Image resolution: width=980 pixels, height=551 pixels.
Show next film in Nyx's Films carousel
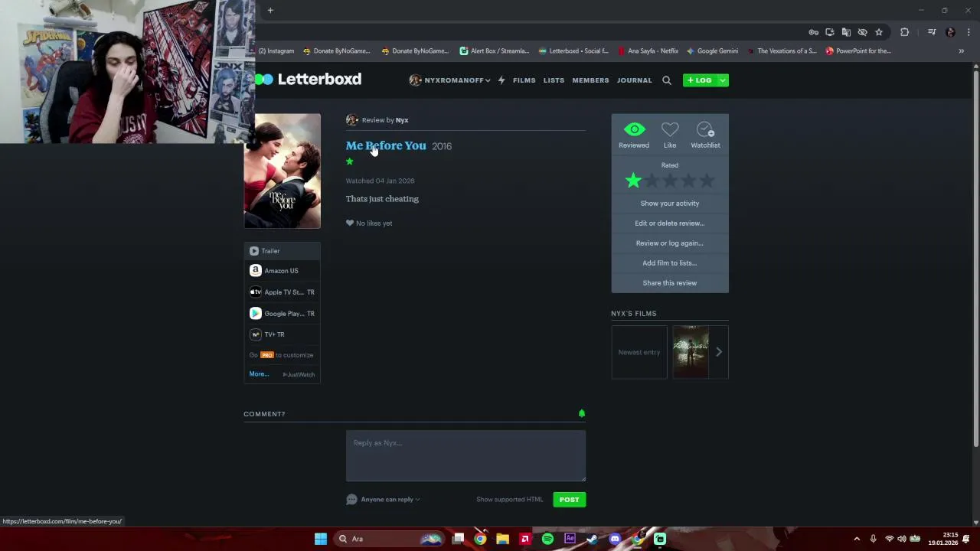(x=718, y=352)
